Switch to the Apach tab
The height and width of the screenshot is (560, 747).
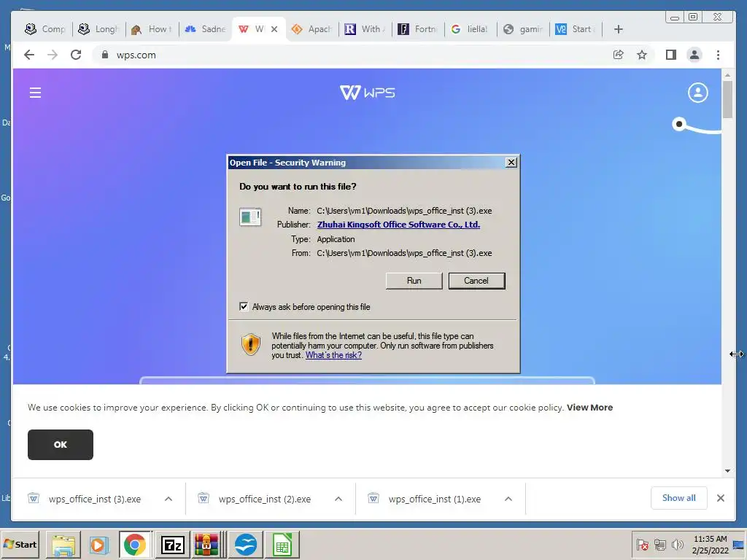[x=311, y=29]
